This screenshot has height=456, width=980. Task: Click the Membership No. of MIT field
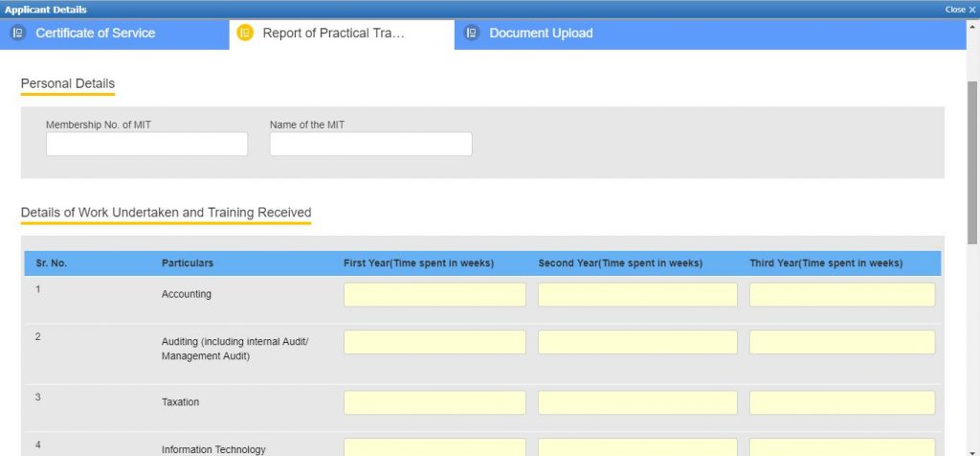click(146, 145)
